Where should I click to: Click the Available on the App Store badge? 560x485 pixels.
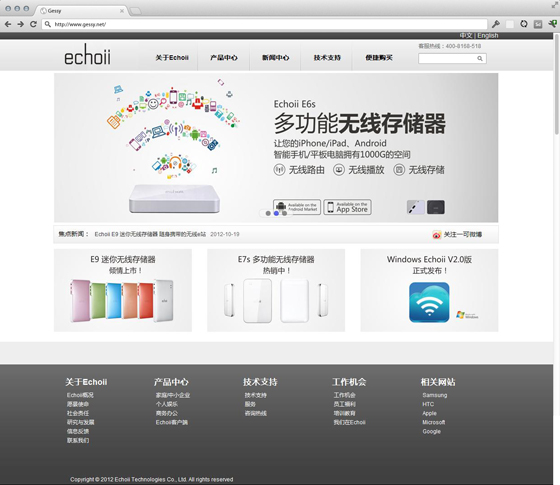348,207
